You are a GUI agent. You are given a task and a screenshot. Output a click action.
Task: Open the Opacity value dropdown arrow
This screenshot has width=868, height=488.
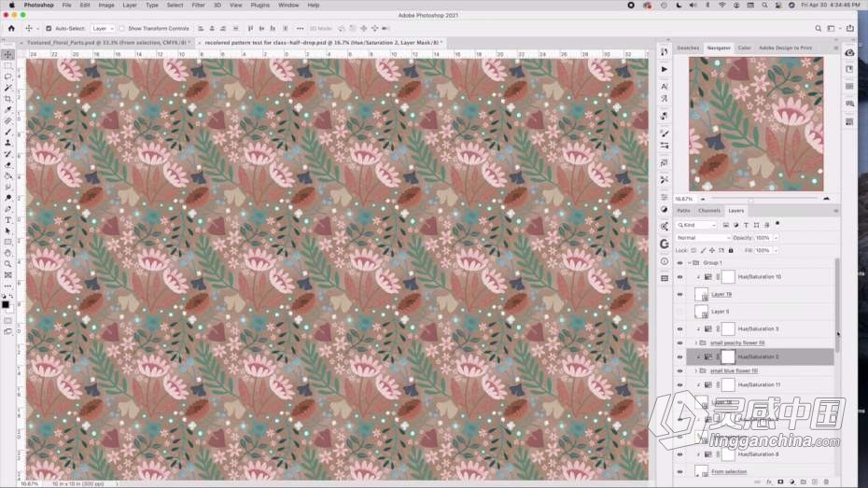tap(776, 238)
